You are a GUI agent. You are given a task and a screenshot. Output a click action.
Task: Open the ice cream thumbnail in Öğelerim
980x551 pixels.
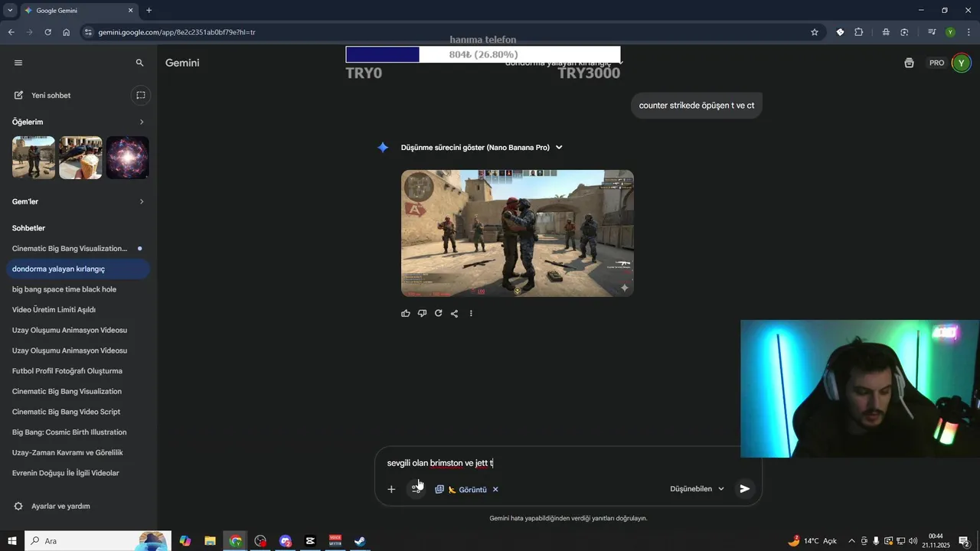[80, 158]
